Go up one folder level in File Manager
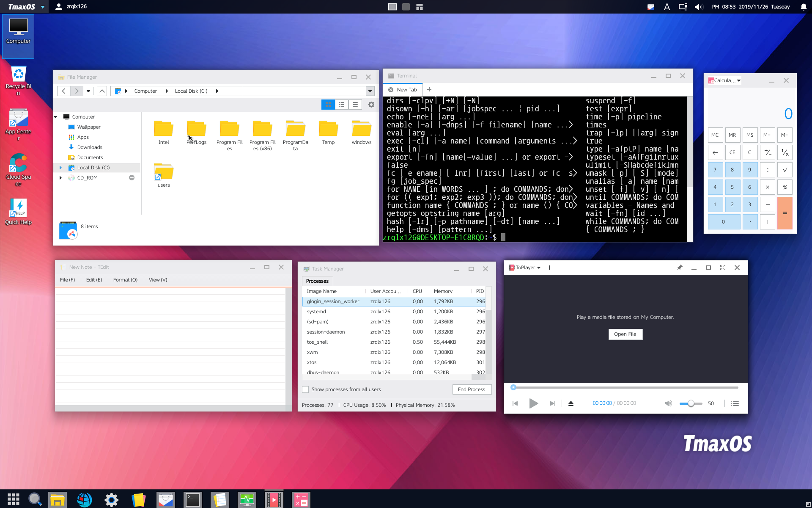812x508 pixels. 102,91
